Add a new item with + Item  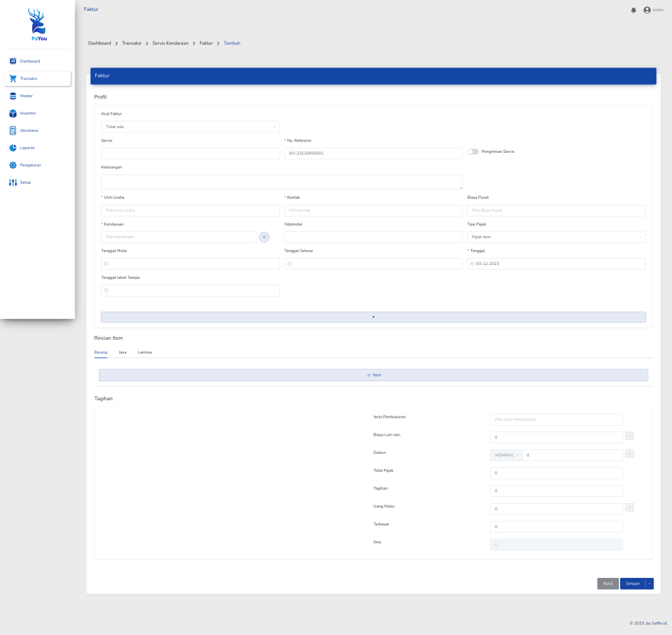click(373, 375)
